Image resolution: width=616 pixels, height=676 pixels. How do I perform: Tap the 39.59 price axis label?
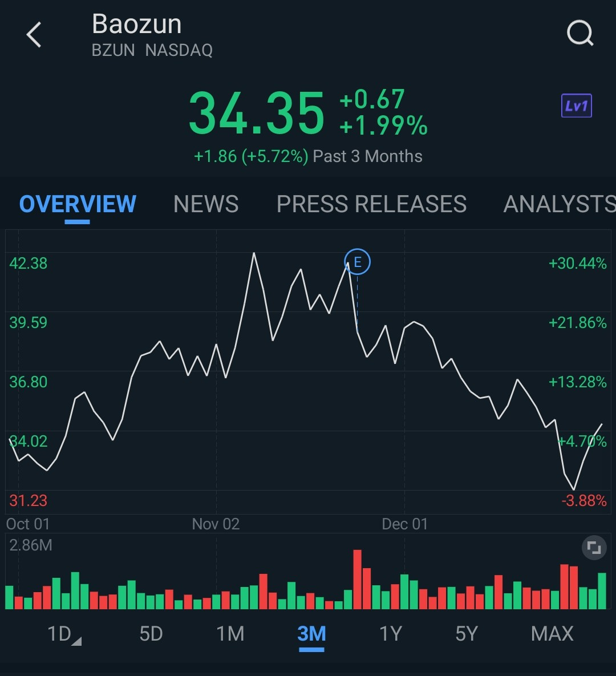click(x=29, y=322)
